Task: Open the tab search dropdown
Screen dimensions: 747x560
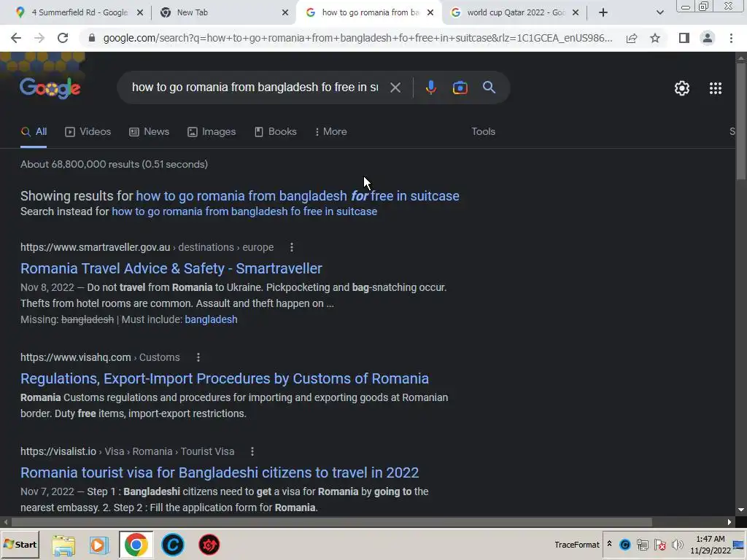Action: [659, 12]
